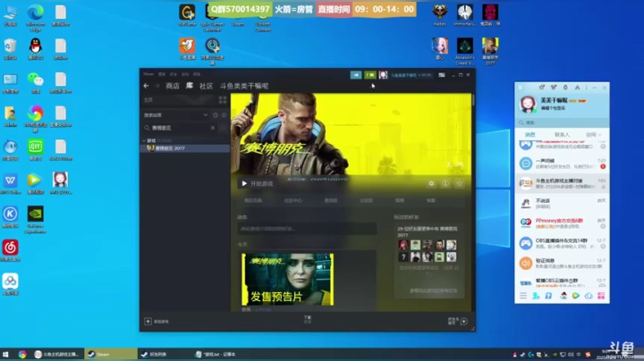Image resolution: width=644 pixels, height=361 pixels.
Task: Open the Microsoft Edge desktop icon
Action: click(x=35, y=16)
